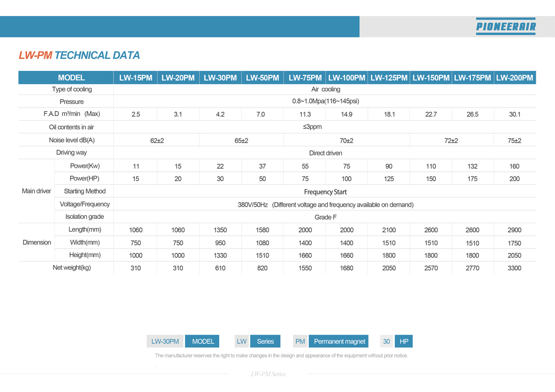
Task: Click the Grade F value
Action: point(326,217)
